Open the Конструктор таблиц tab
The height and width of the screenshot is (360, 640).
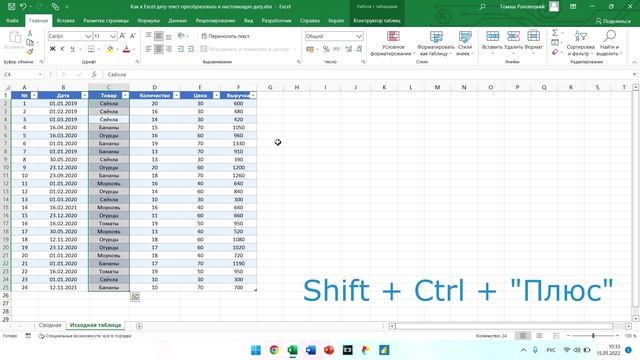(377, 20)
